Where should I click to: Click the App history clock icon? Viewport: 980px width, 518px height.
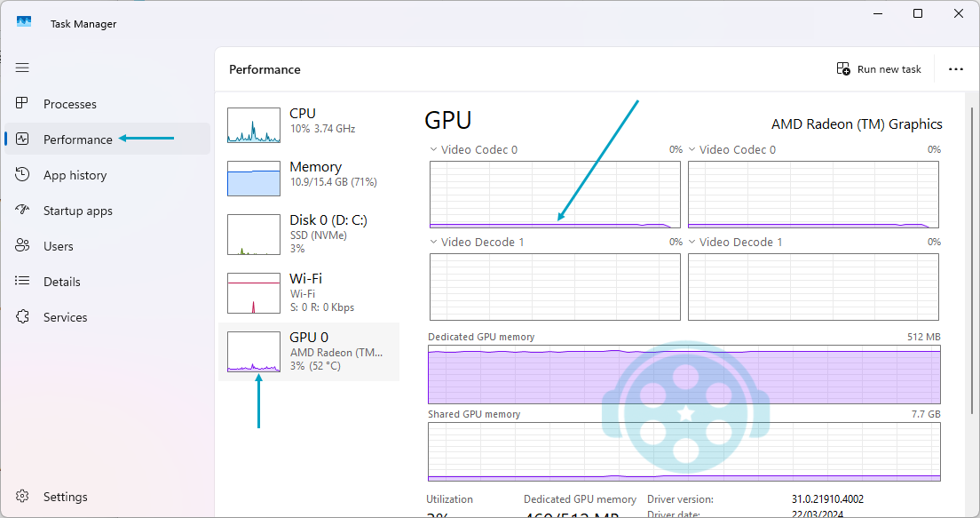(22, 174)
